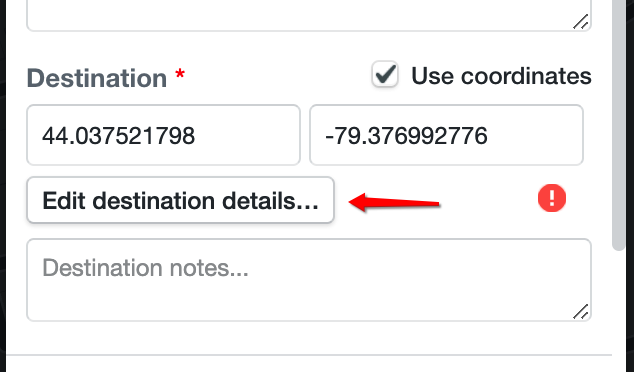Click the red arrow pointing at Edit button
The width and height of the screenshot is (634, 372).
coord(394,202)
